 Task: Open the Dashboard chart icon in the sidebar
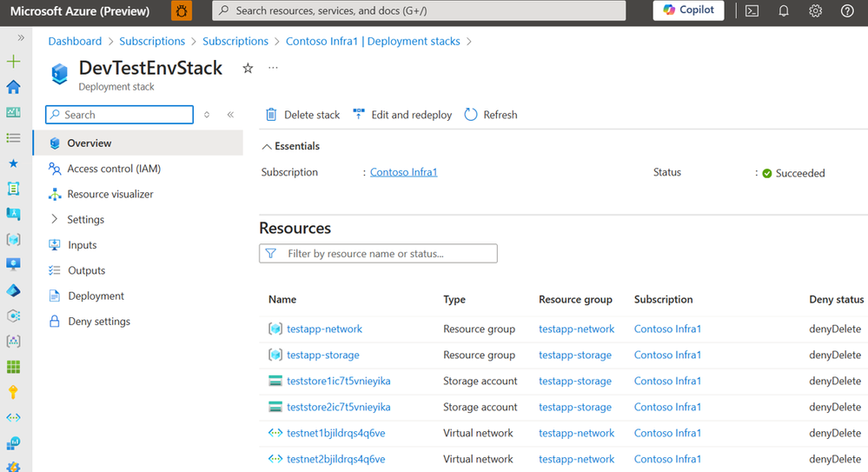13,112
